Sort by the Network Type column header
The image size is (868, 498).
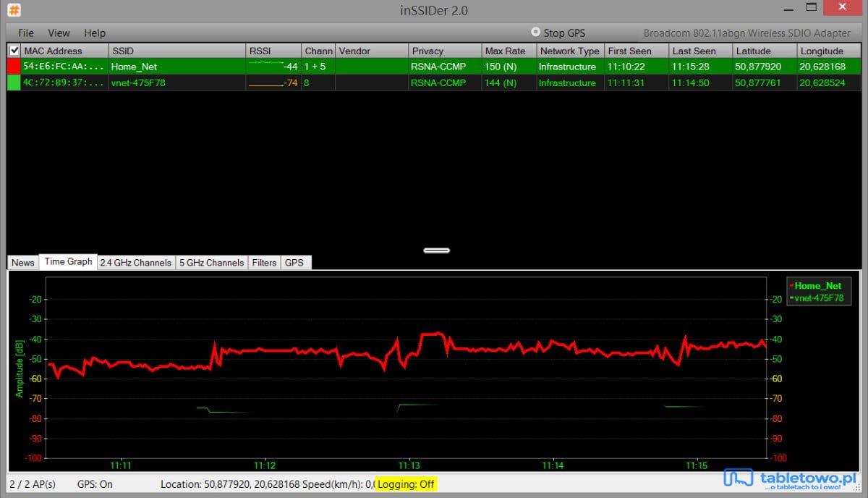pos(570,51)
